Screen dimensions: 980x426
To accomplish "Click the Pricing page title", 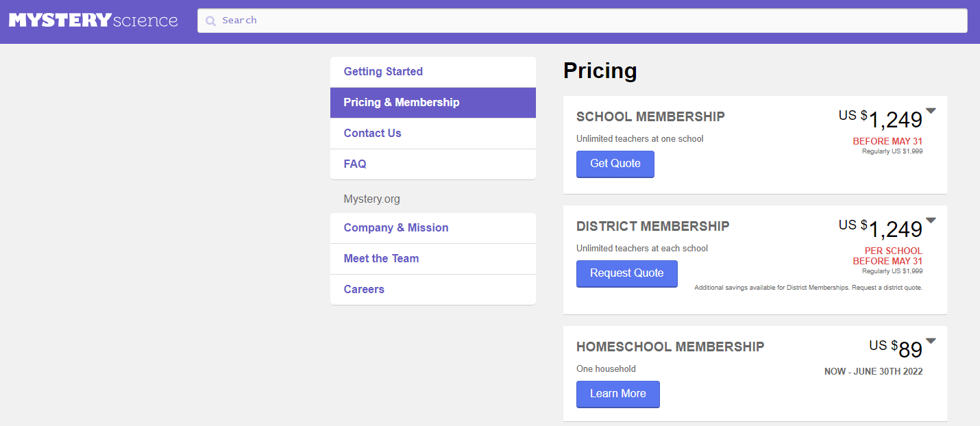I will click(x=600, y=71).
